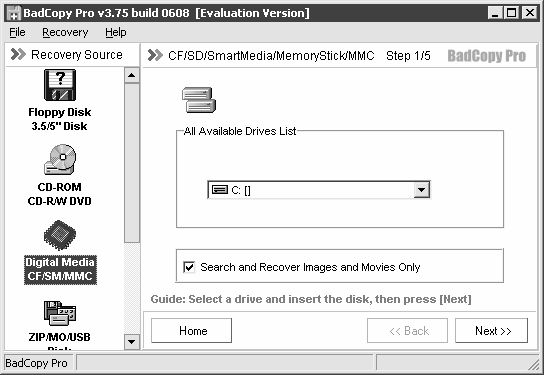Open the Recovery menu
Screen dimensions: 544x375
point(65,32)
